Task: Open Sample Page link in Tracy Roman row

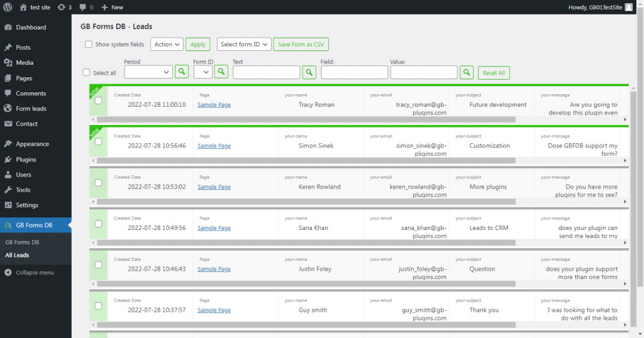Action: click(x=214, y=105)
